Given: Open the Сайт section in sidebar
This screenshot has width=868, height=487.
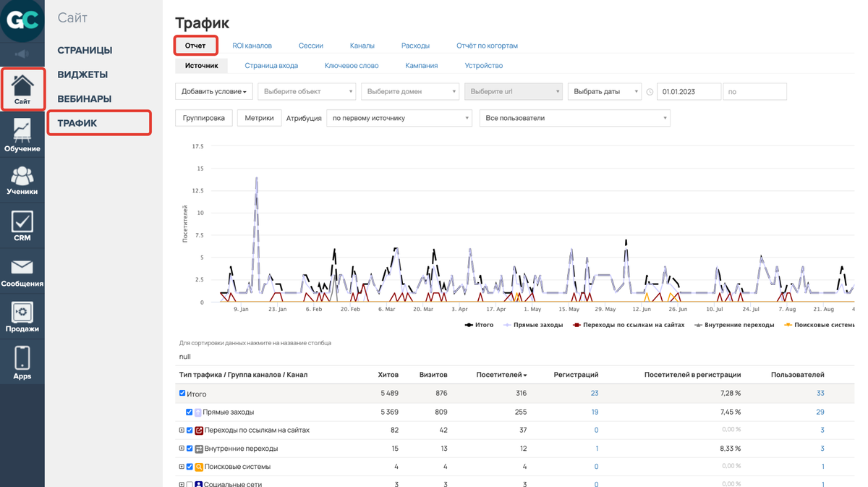Looking at the screenshot, I should click(x=22, y=89).
